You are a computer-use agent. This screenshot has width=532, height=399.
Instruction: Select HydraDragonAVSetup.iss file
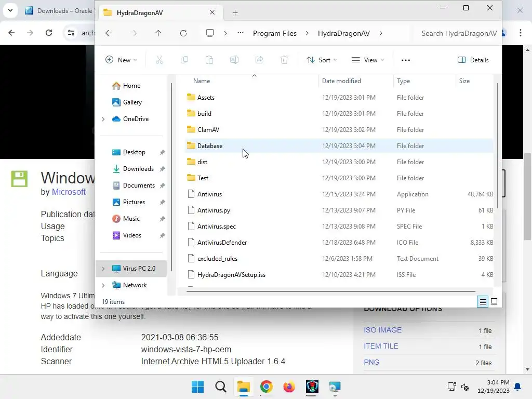(x=339, y=275)
